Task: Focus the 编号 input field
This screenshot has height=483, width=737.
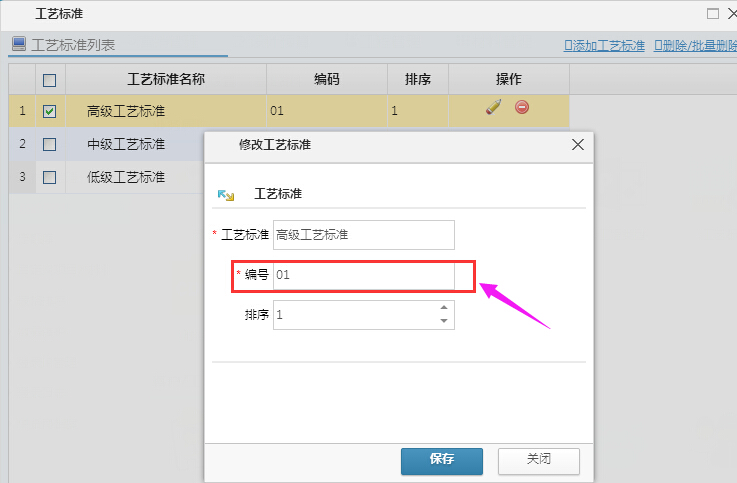Action: pos(363,275)
